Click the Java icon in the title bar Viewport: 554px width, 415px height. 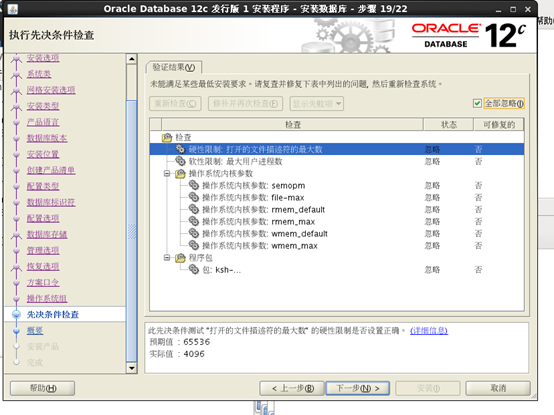click(x=12, y=9)
